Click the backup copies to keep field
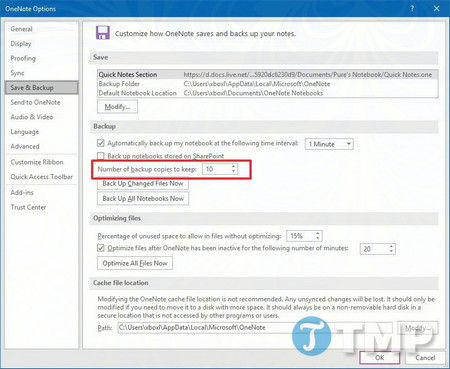450x369 pixels. click(216, 169)
